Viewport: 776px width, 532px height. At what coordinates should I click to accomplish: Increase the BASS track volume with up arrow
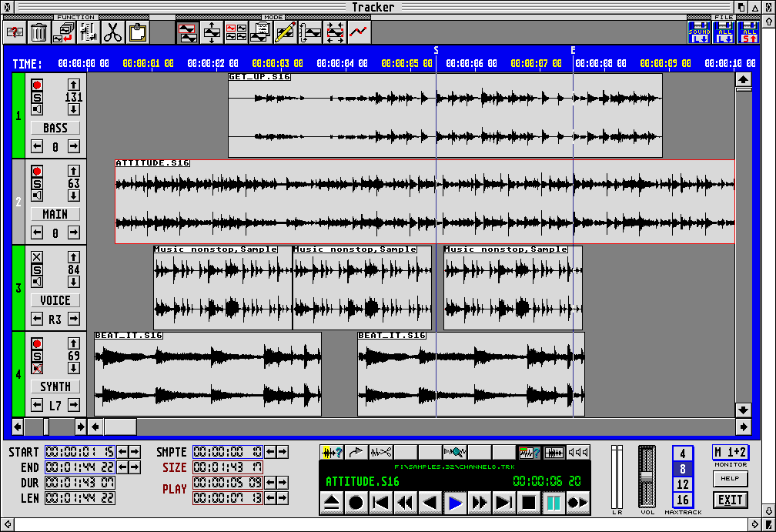point(74,85)
